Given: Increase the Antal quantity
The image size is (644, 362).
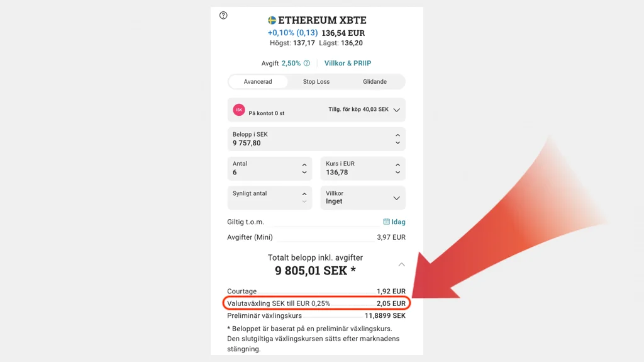Looking at the screenshot, I should click(x=304, y=164).
